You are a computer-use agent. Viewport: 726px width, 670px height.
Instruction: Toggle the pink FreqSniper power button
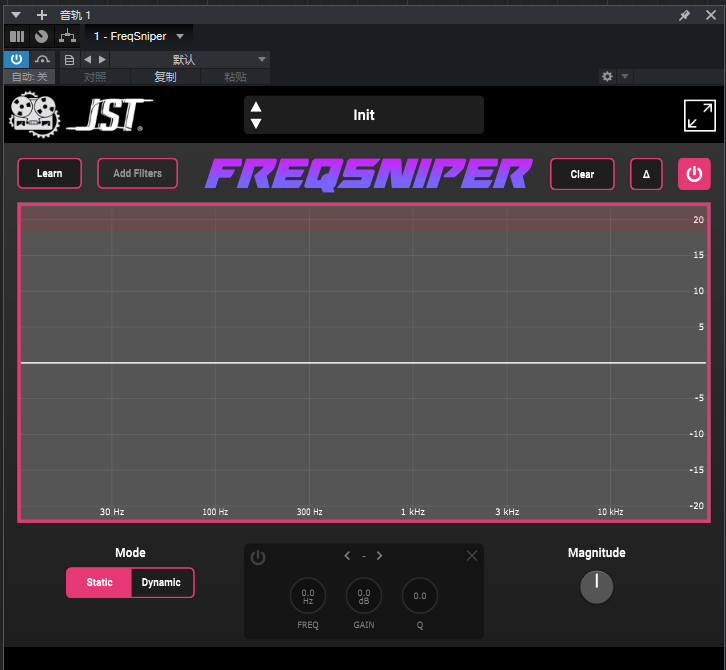coord(694,174)
